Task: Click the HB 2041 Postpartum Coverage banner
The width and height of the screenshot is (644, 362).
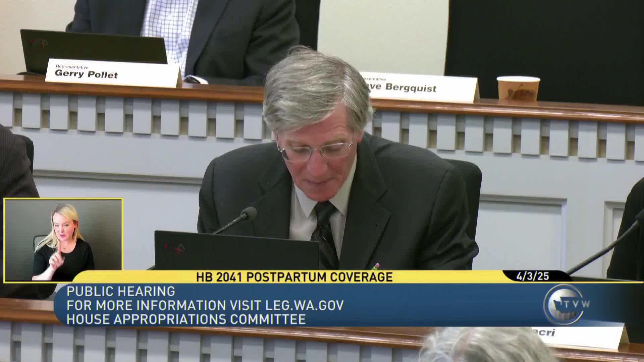Action: point(294,277)
